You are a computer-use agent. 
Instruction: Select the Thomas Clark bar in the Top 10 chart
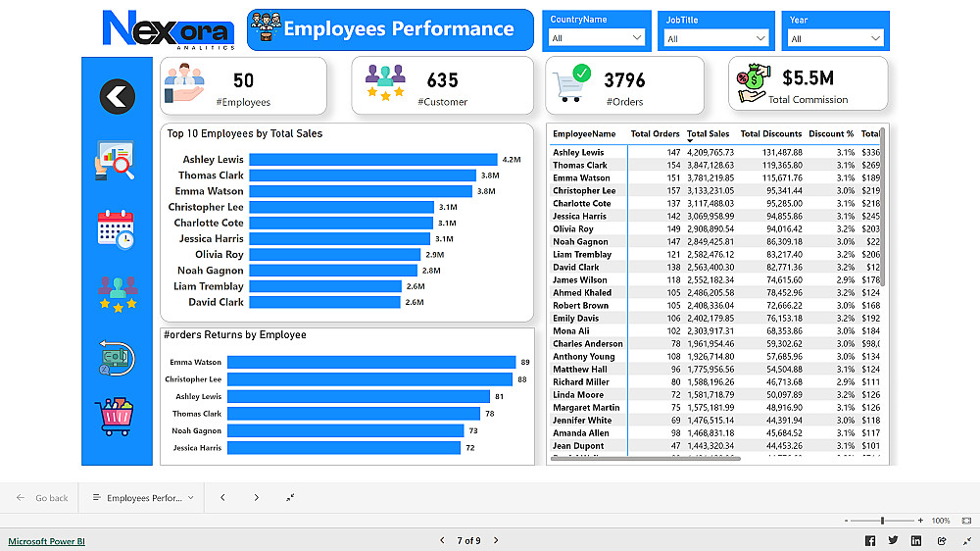(363, 175)
